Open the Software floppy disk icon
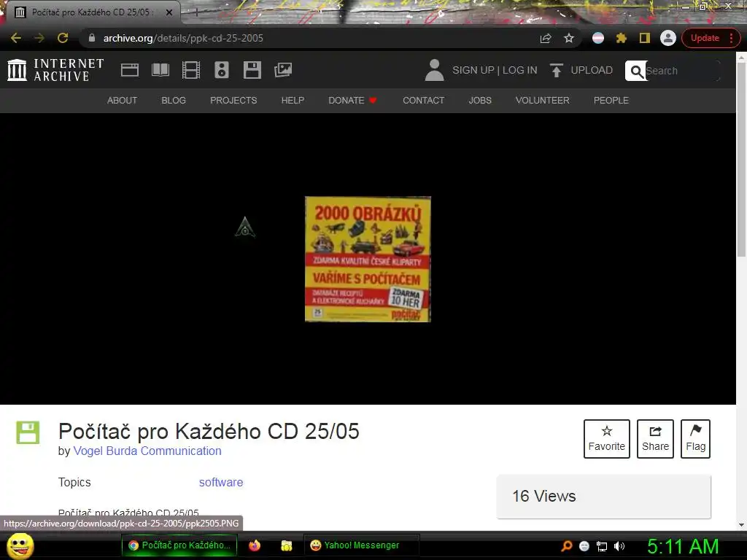Screen dimensions: 747x560 pyautogui.click(x=252, y=70)
